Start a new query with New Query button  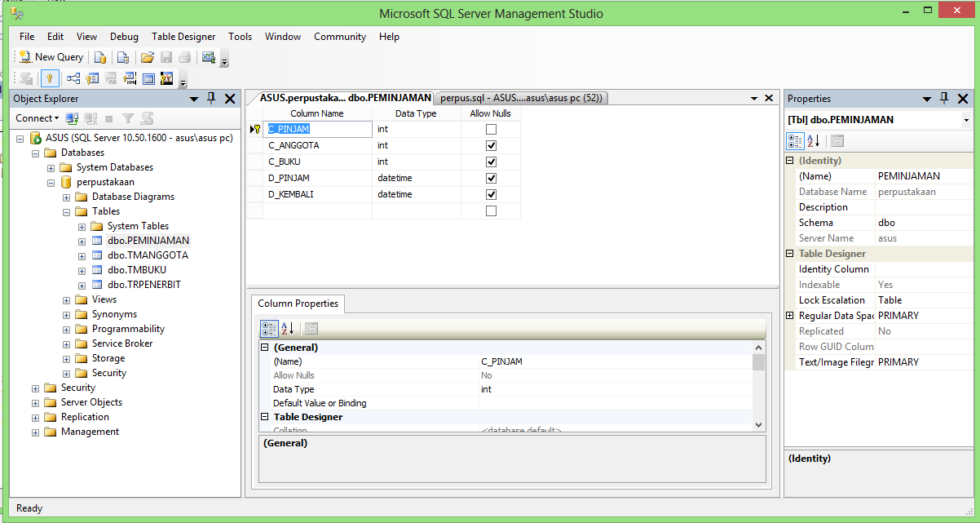pos(51,57)
